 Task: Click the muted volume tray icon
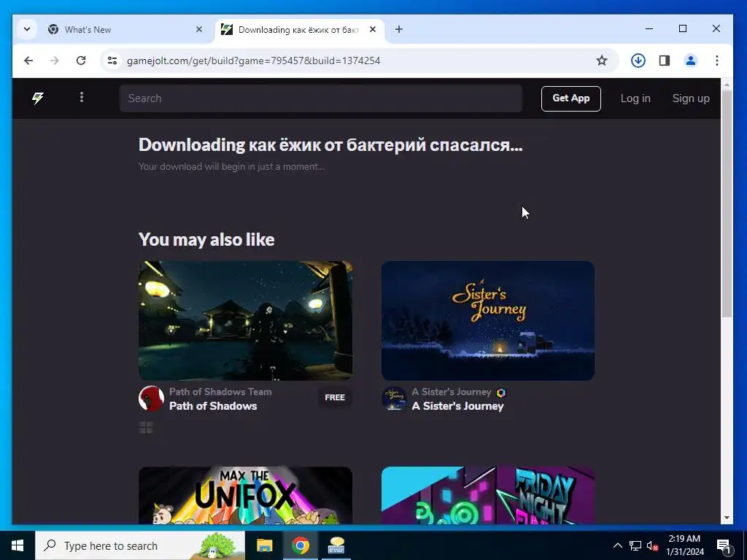652,545
